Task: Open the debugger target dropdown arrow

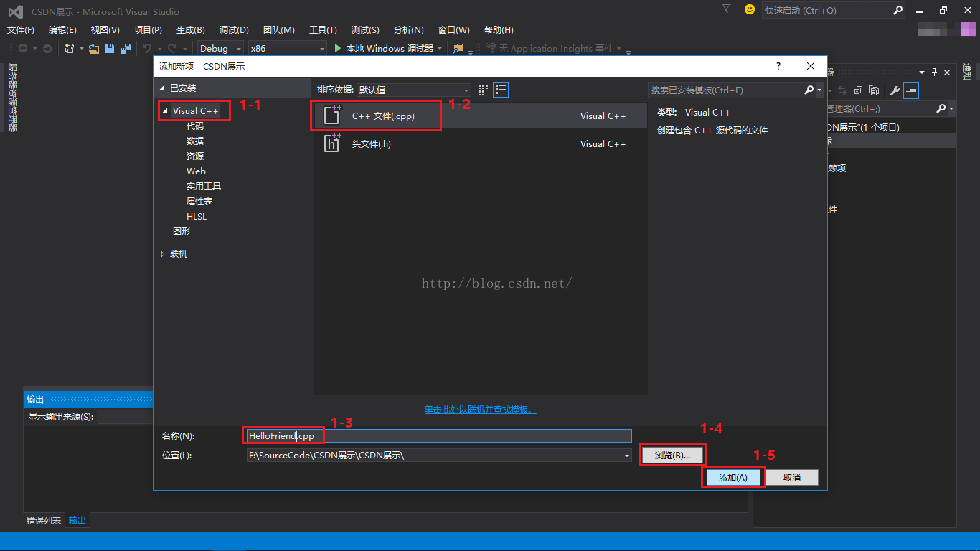Action: [x=440, y=49]
